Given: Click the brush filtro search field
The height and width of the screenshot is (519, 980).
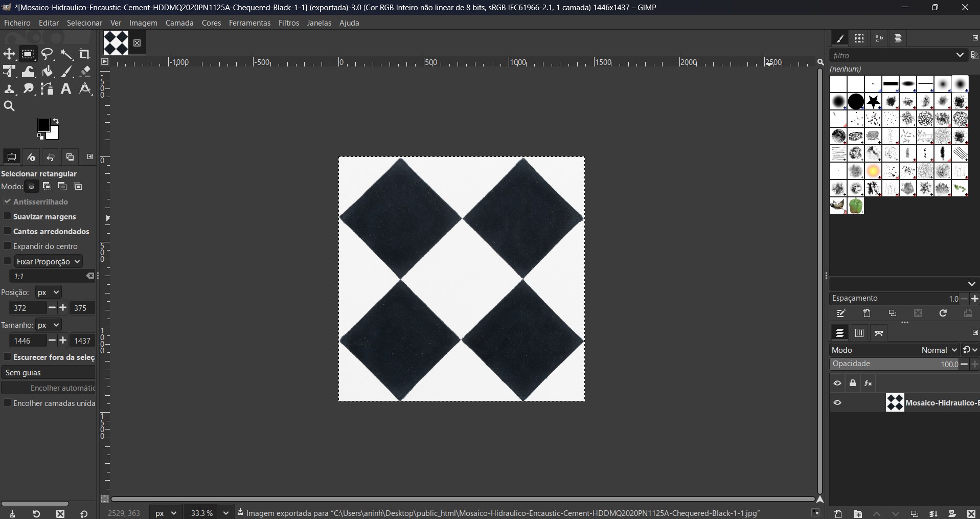Looking at the screenshot, I should coord(892,55).
